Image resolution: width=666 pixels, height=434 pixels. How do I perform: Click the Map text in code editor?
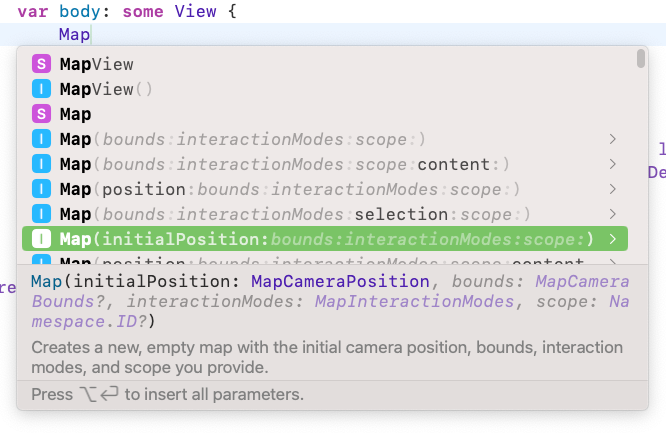74,35
